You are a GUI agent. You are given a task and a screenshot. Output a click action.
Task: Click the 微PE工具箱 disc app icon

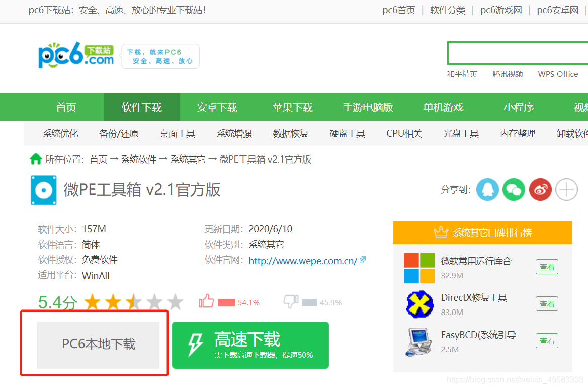[x=44, y=190]
